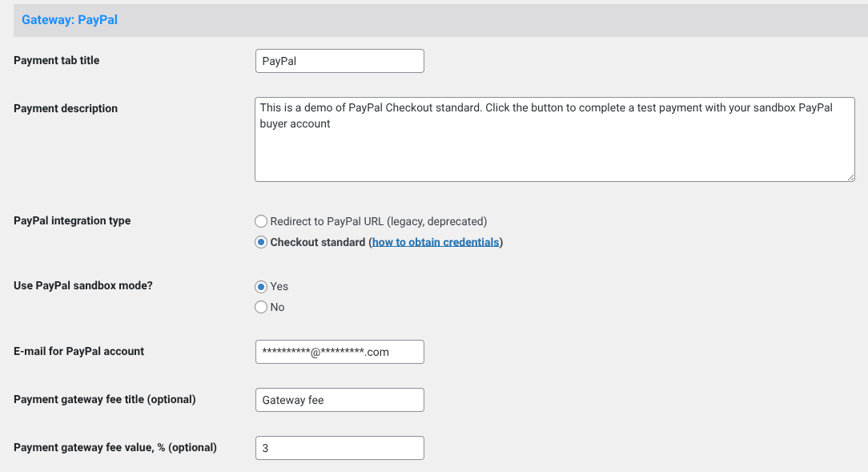Focus the Payment tab title field
This screenshot has width=868, height=472.
click(x=340, y=61)
